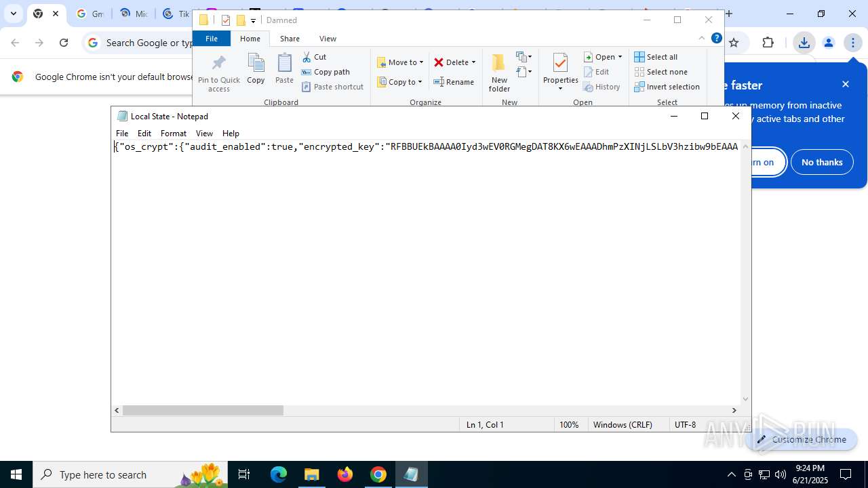868x488 pixels.
Task: Collapse the Explorer ribbon chevron
Action: pos(702,38)
